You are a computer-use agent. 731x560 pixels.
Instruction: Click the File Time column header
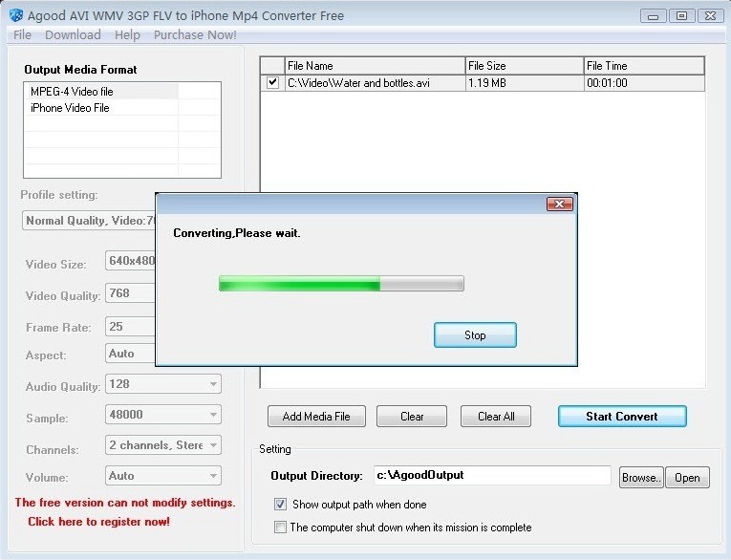[644, 66]
